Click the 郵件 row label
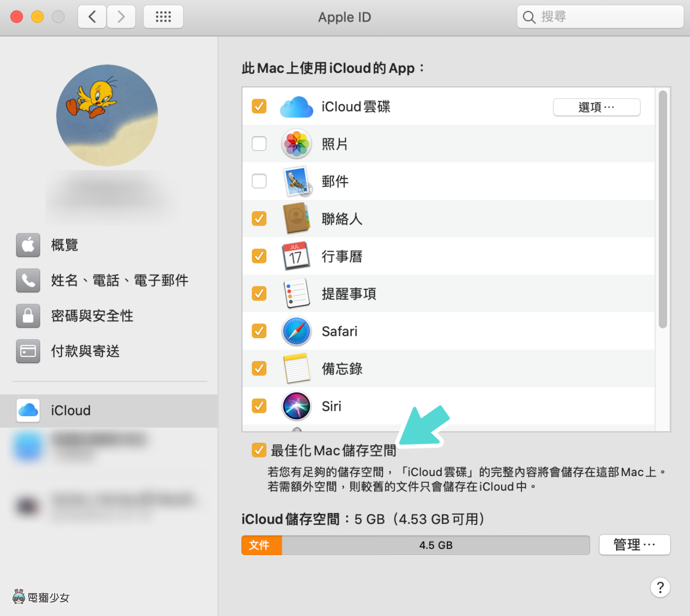The width and height of the screenshot is (690, 616). click(335, 182)
